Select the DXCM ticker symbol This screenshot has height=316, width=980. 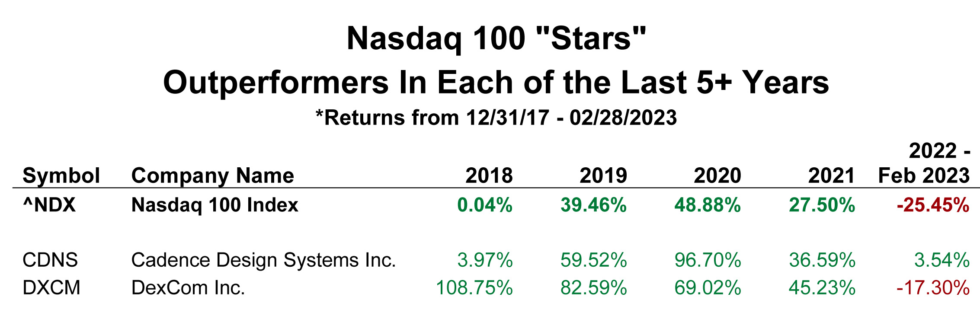pyautogui.click(x=51, y=288)
